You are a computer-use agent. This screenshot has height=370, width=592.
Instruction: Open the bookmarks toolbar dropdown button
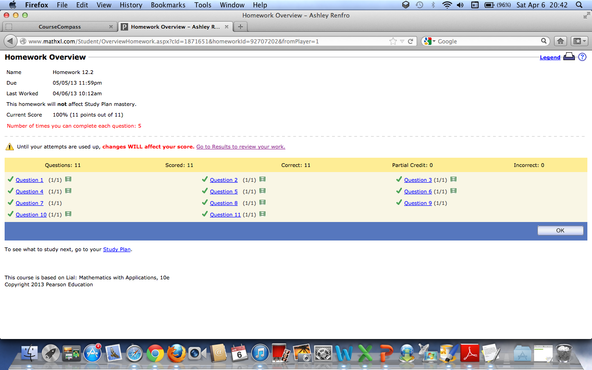tap(579, 41)
